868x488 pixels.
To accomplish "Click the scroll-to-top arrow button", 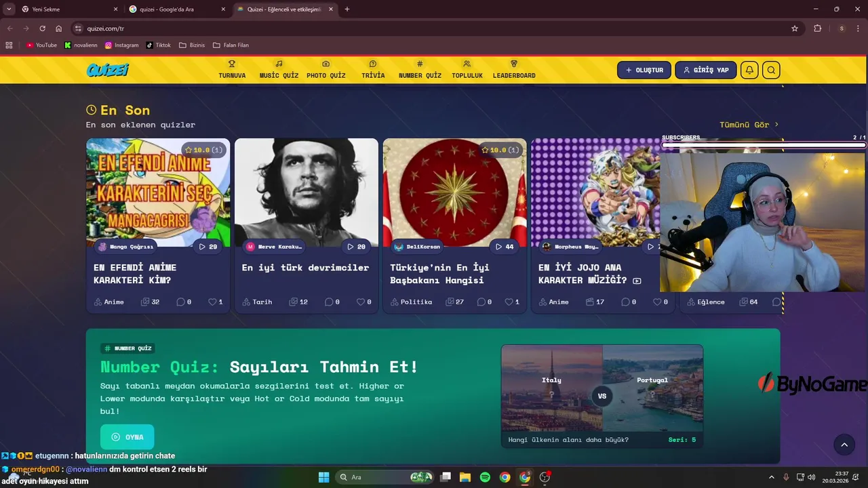I will coord(844,445).
